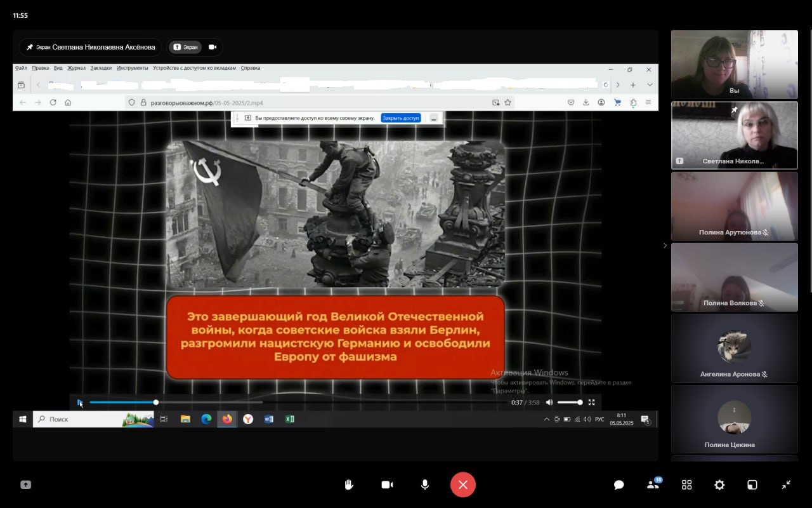Unpin 'Экран Светлана Николаевна Аксёнова' label
The image size is (812, 508).
pyautogui.click(x=90, y=47)
